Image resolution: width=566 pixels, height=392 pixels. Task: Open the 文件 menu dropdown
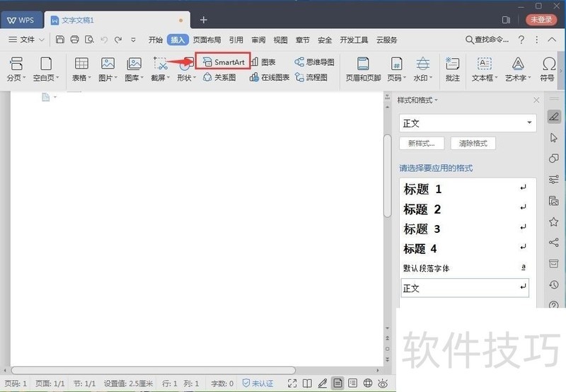point(27,40)
